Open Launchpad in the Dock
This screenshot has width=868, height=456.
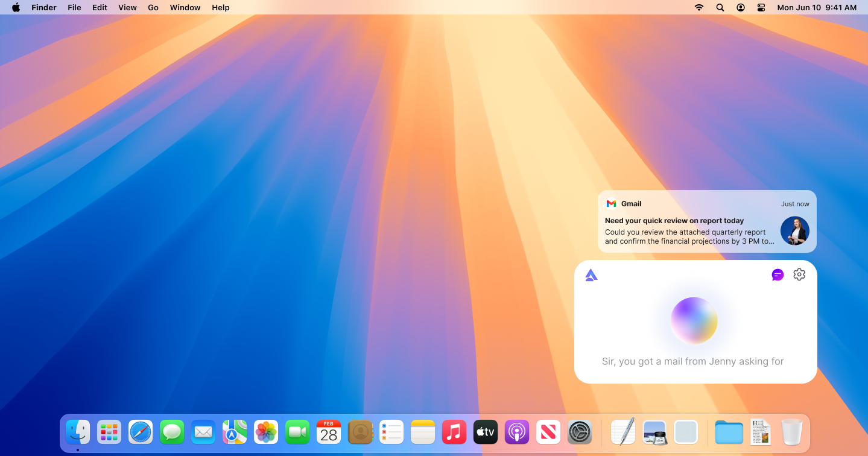tap(109, 432)
